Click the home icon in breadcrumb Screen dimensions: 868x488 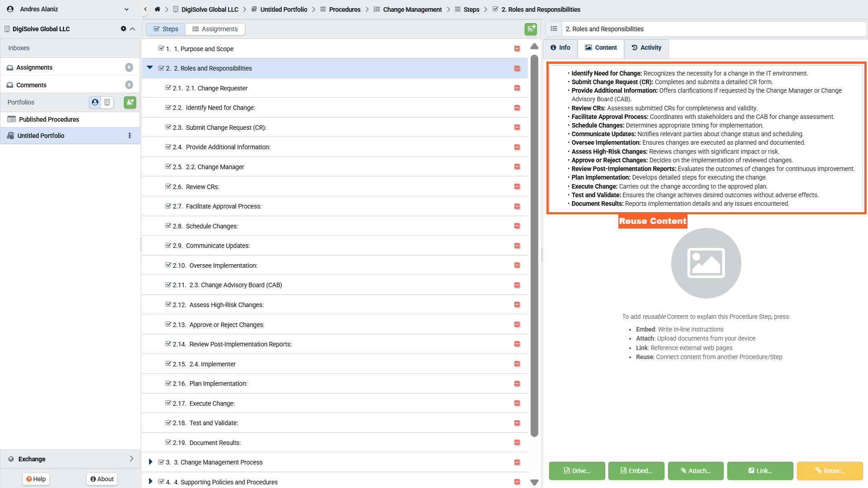[157, 9]
